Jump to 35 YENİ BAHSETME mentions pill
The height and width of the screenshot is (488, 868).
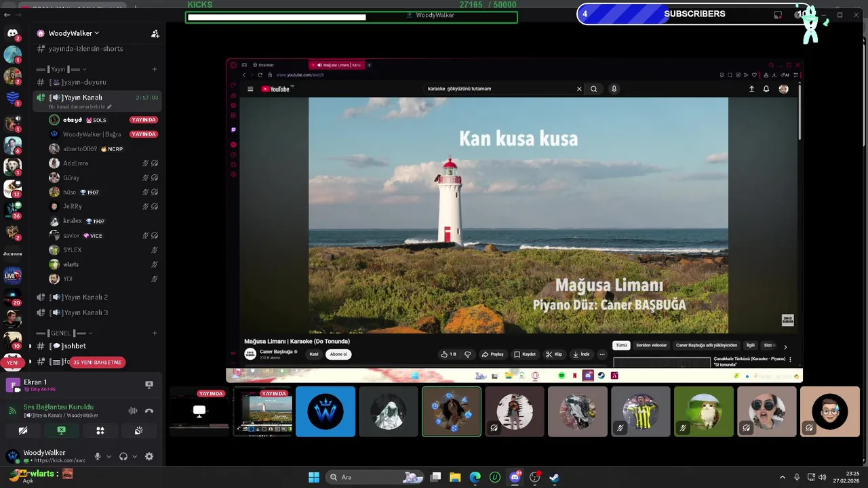click(97, 362)
